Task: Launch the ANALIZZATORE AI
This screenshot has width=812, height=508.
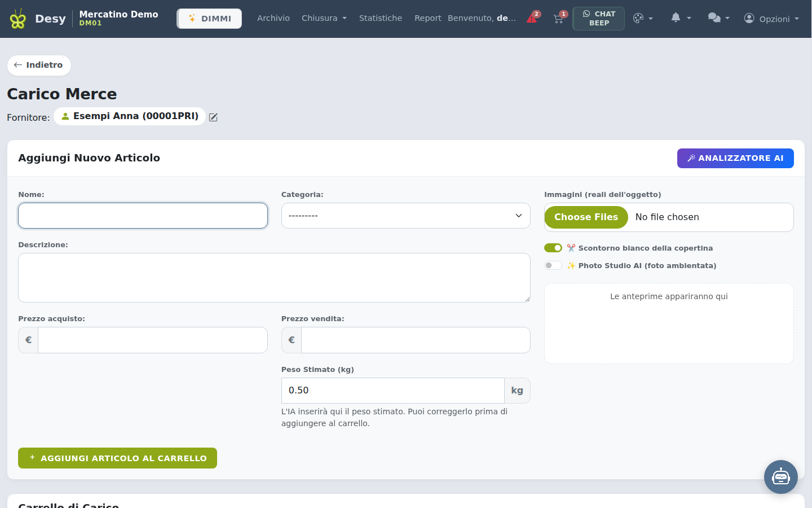Action: coord(735,158)
